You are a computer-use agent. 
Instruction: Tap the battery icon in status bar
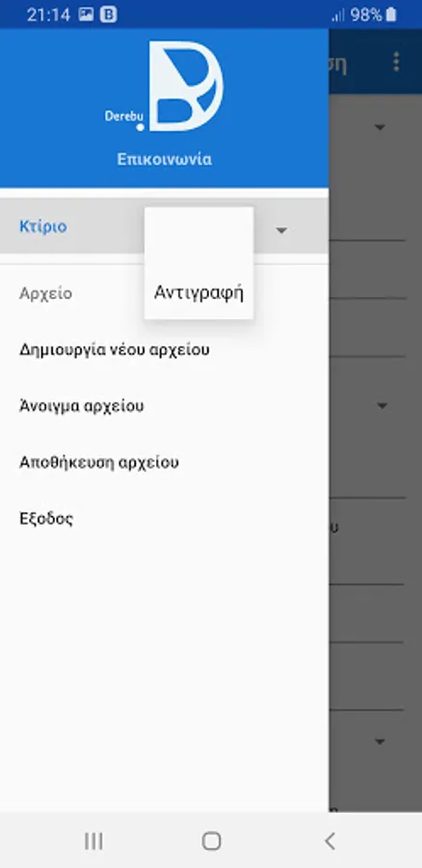(391, 14)
